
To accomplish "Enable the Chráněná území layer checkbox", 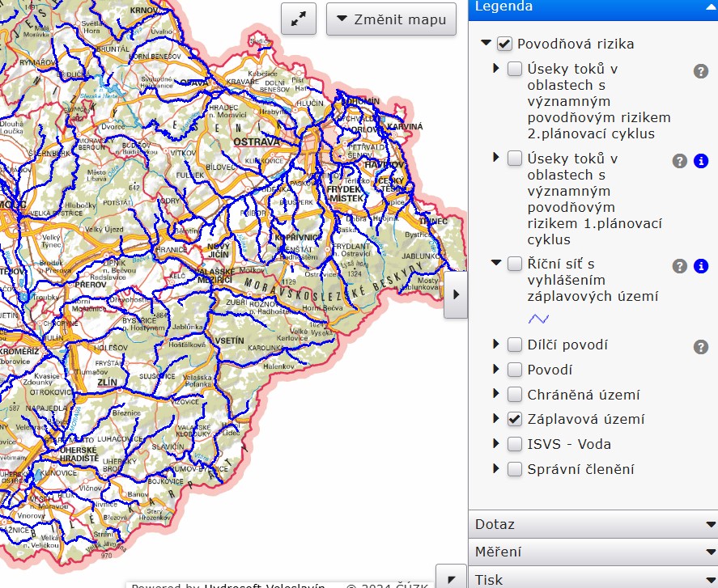I will [514, 395].
